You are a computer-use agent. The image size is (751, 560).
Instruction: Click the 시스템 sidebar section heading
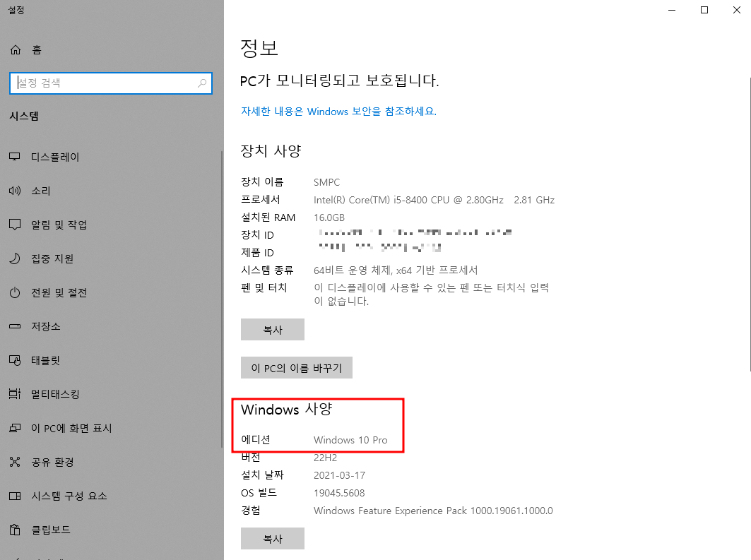24,117
